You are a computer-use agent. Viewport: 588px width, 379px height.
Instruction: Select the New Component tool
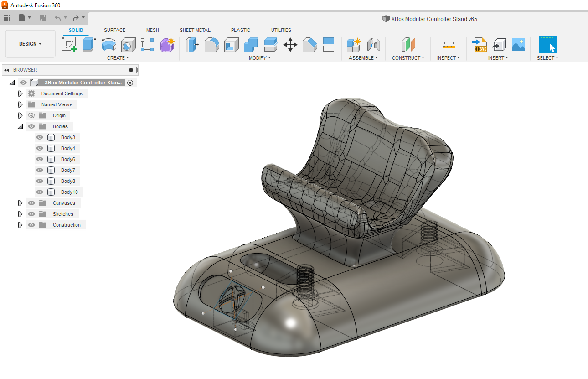click(354, 44)
